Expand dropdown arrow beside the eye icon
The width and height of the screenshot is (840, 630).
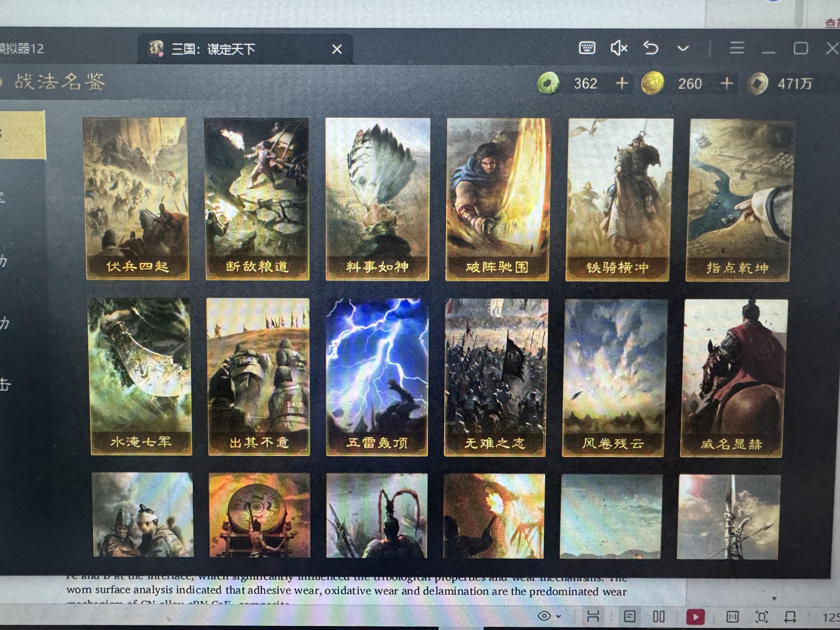(x=558, y=616)
